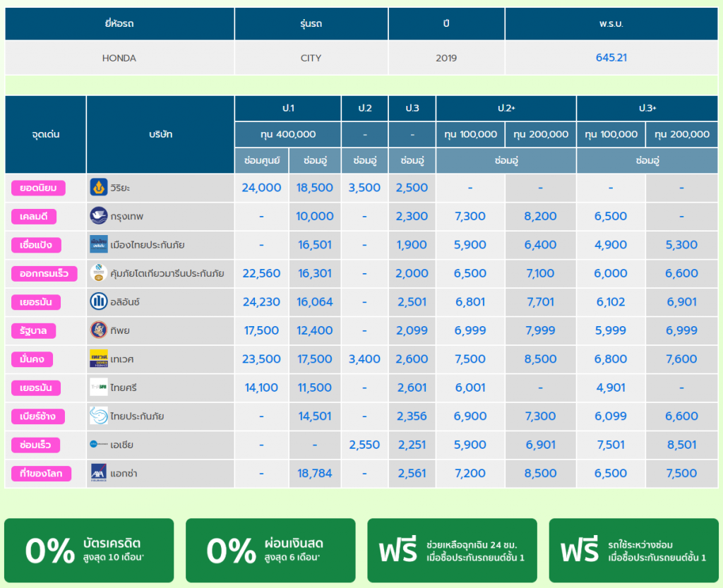Select AXA price 18,784
Viewport: 723px width, 588px height.
[x=314, y=473]
